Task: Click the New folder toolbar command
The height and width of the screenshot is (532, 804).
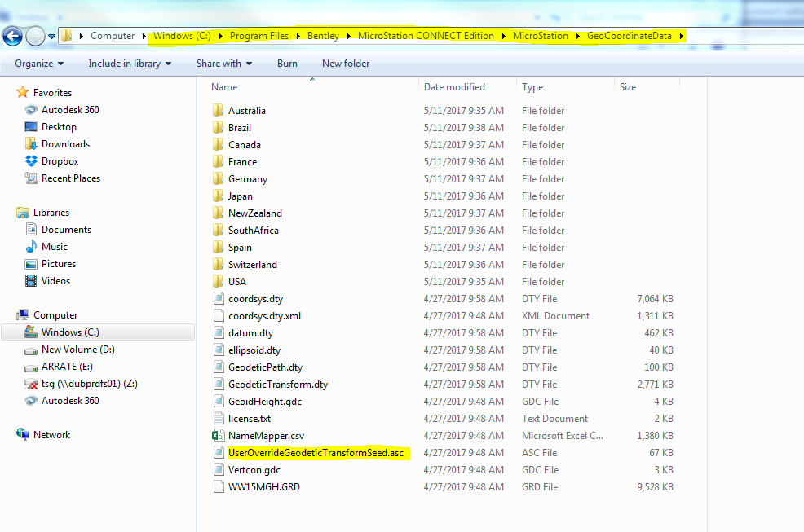Action: pos(346,64)
